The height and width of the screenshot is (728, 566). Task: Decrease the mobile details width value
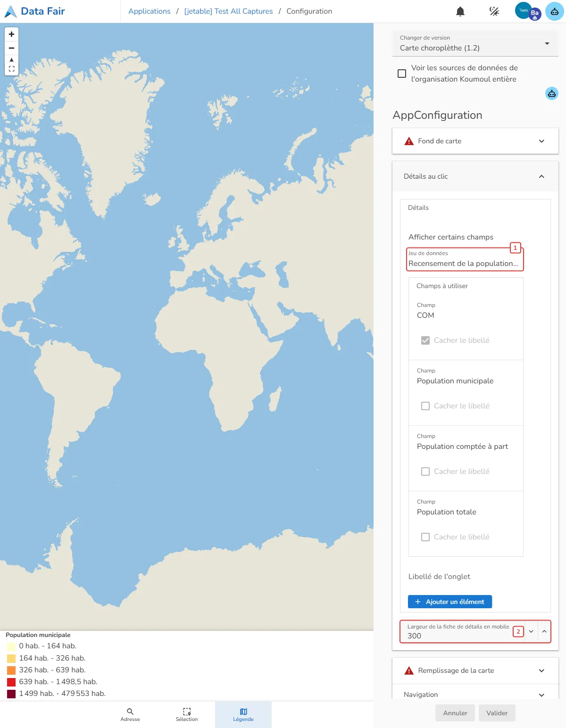pyautogui.click(x=531, y=631)
